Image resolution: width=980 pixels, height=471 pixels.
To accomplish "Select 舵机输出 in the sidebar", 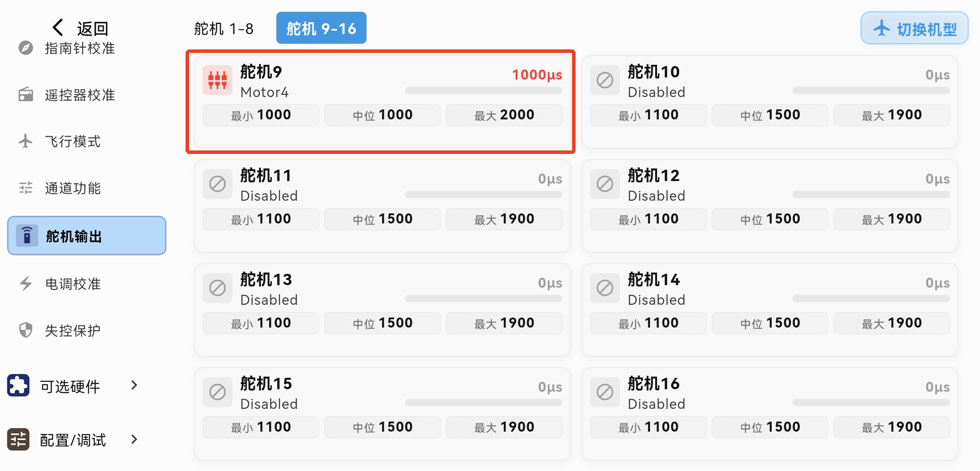I will 87,236.
